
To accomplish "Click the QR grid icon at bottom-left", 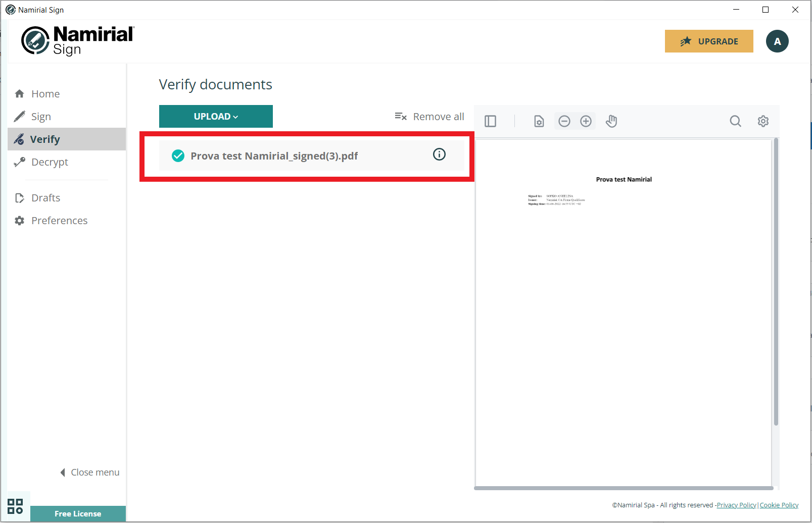I will 15,506.
